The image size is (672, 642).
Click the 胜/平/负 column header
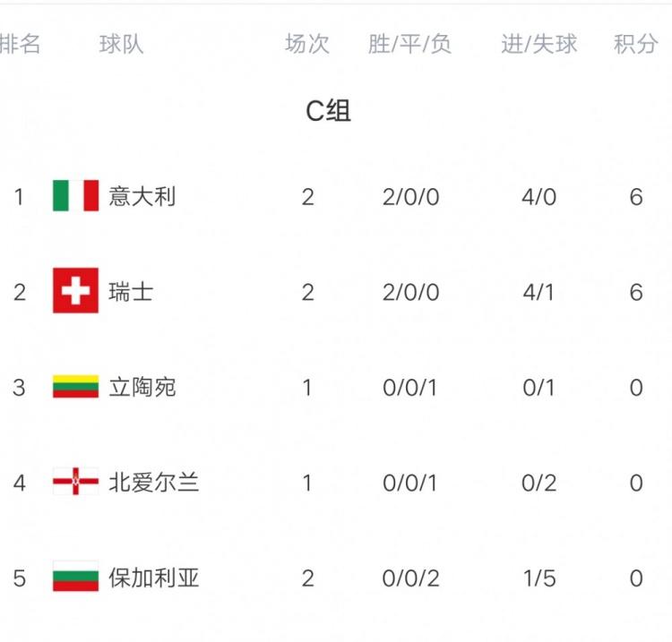pos(409,44)
